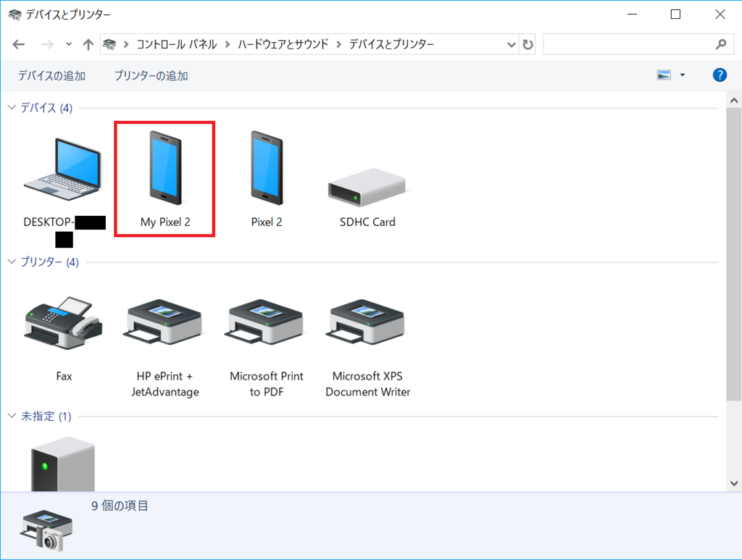Select the unspecified tower device icon

63,464
